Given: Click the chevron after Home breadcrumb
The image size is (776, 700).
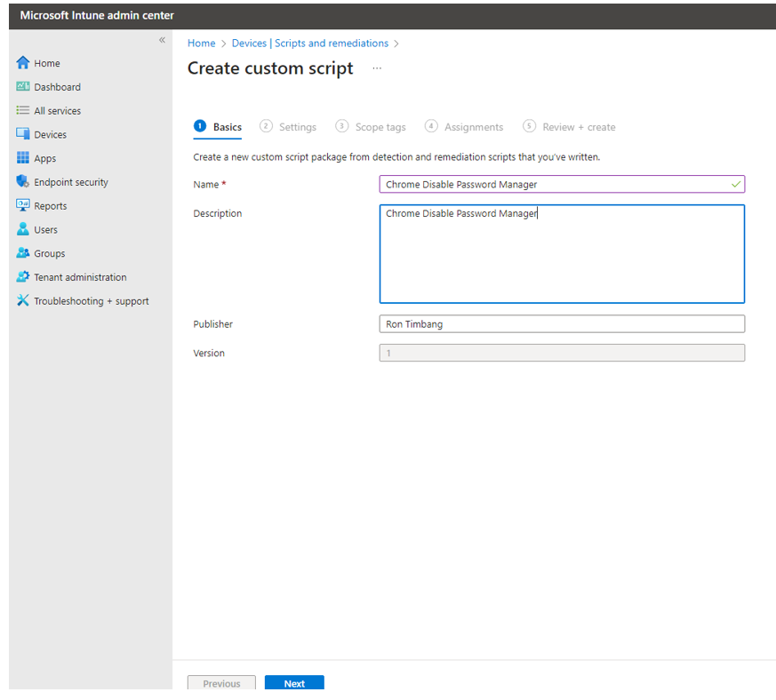Looking at the screenshot, I should [x=224, y=44].
